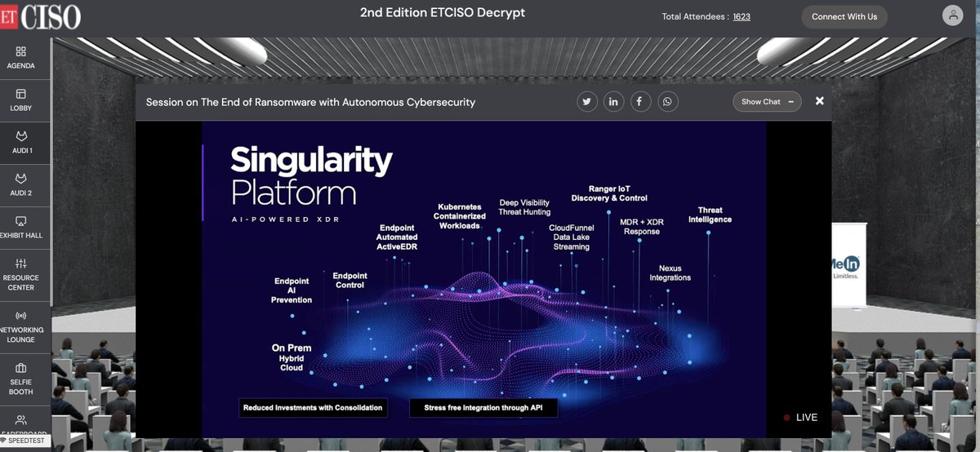Click the Total Attendees label
The height and width of the screenshot is (452, 980).
[694, 16]
